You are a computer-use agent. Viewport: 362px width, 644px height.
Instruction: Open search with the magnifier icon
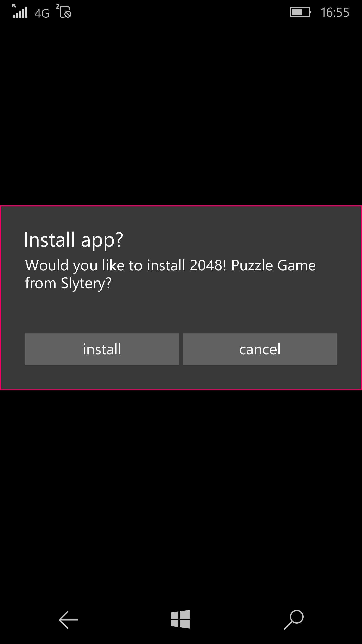tap(294, 620)
